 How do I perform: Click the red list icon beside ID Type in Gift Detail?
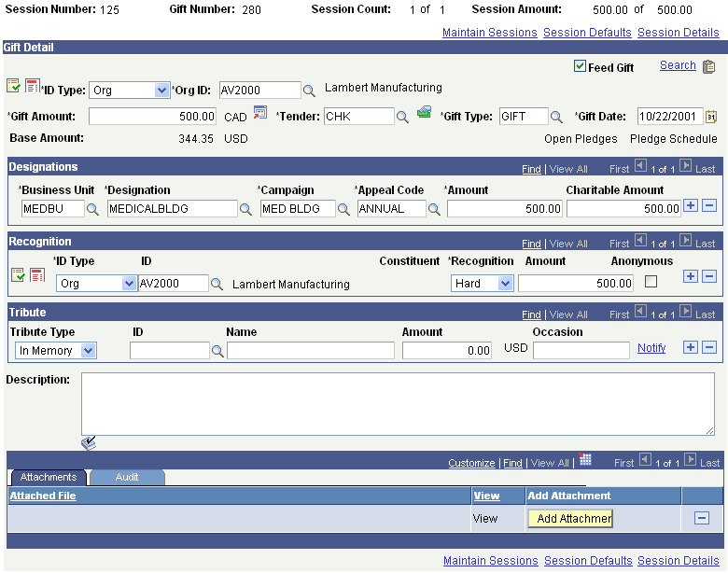click(x=32, y=86)
